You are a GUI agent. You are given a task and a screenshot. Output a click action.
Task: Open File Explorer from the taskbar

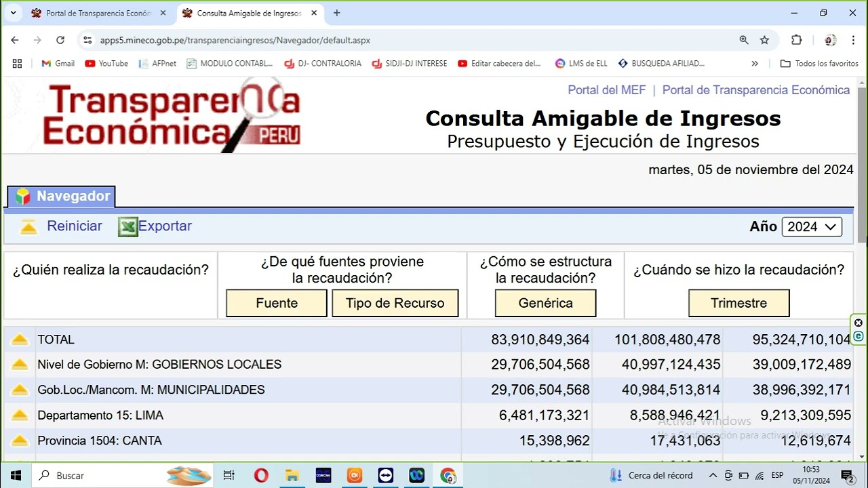coord(292,475)
